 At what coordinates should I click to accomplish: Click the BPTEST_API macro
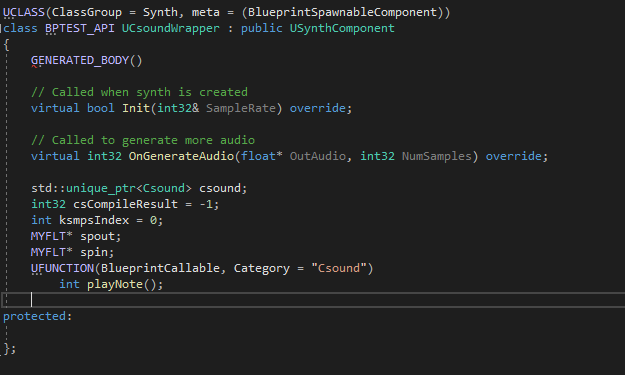[80, 28]
